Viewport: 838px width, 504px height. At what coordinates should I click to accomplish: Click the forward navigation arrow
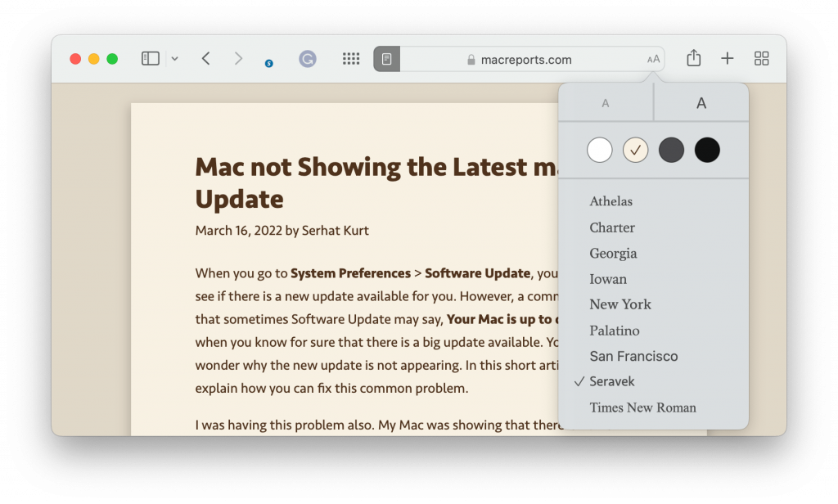click(x=238, y=59)
